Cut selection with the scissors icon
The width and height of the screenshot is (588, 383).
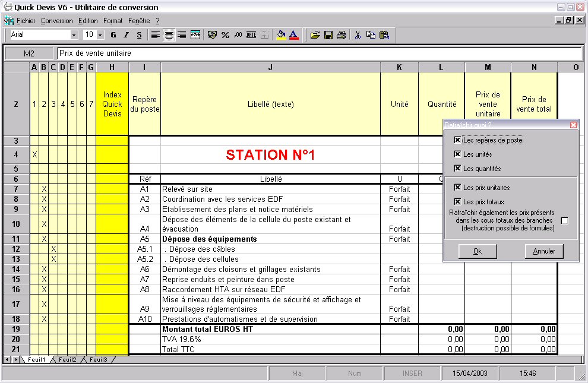[358, 35]
